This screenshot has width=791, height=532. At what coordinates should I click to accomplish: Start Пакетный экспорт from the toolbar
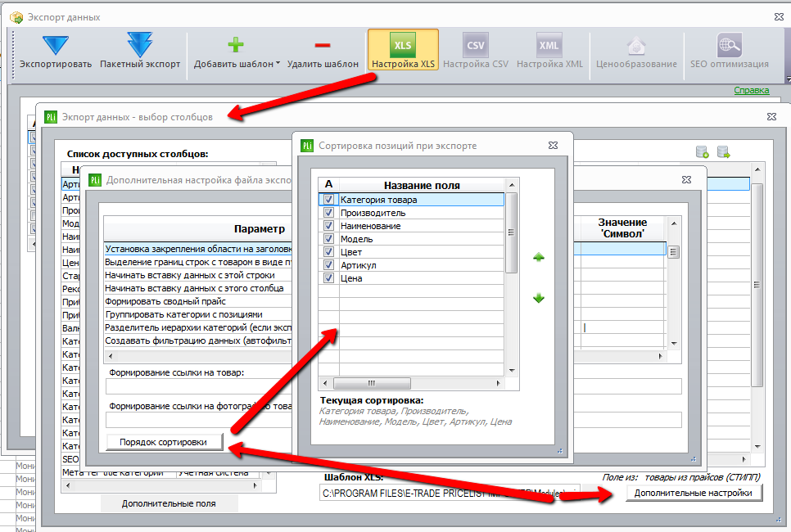click(x=140, y=45)
